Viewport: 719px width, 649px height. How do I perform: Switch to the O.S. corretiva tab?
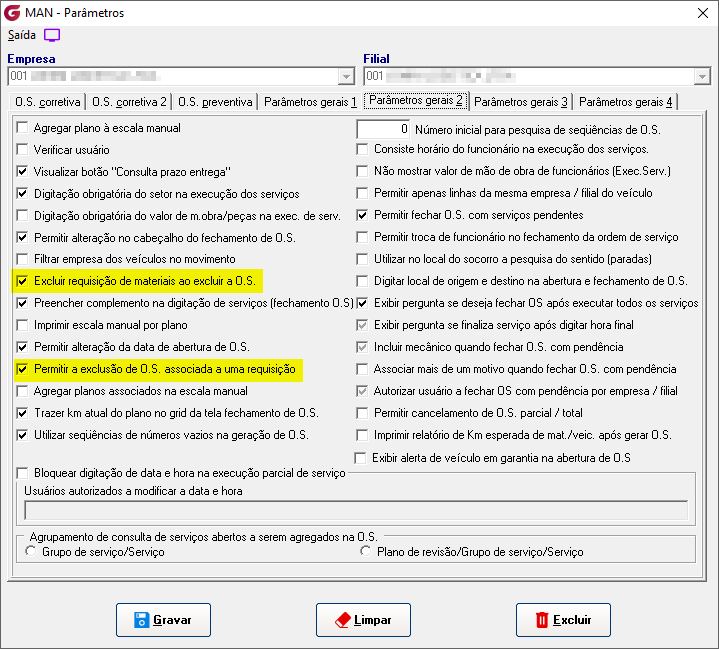(x=48, y=102)
